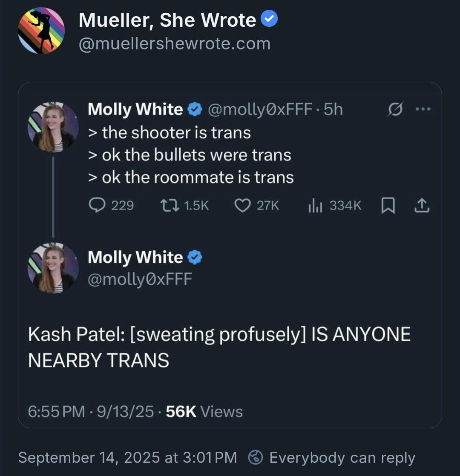Click verified badge beside @molly0xFFF 5h
The height and width of the screenshot is (476, 460).
coord(195,109)
